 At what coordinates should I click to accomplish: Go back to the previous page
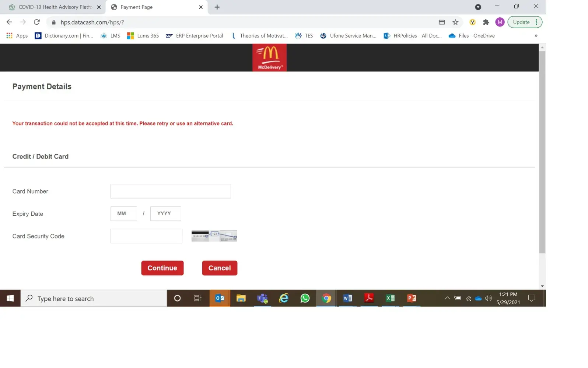tap(10, 22)
